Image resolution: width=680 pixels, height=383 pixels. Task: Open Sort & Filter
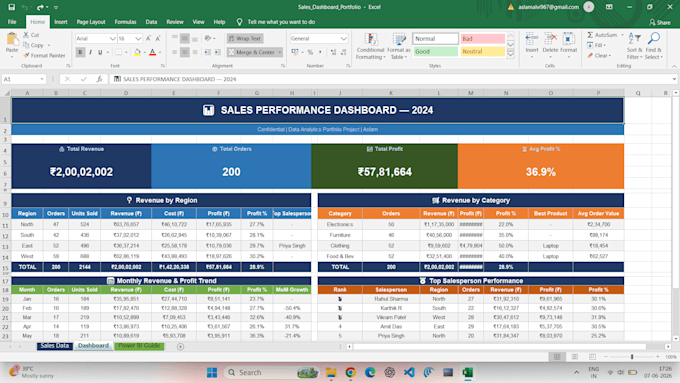(x=634, y=46)
